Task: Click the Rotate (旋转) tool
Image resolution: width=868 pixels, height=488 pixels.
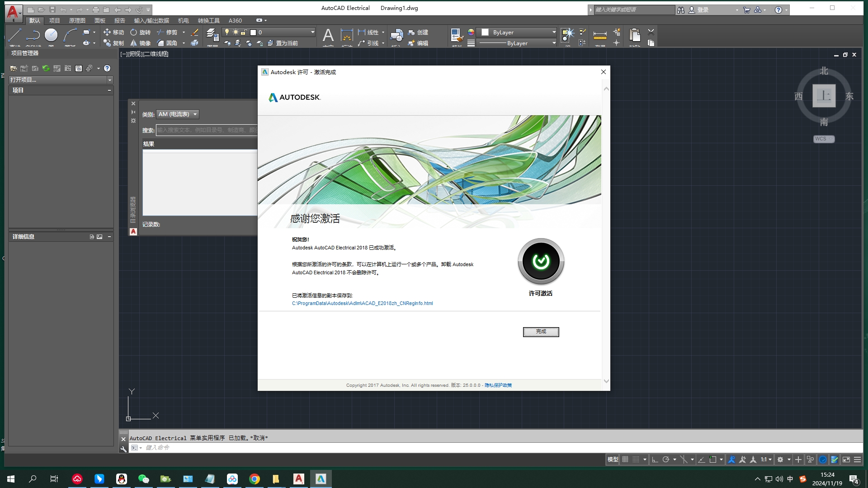Action: (x=140, y=32)
